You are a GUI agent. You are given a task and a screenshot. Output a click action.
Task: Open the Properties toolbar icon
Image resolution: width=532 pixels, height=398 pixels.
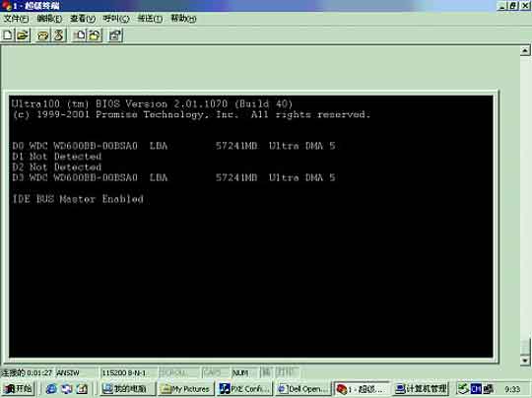[x=115, y=34]
